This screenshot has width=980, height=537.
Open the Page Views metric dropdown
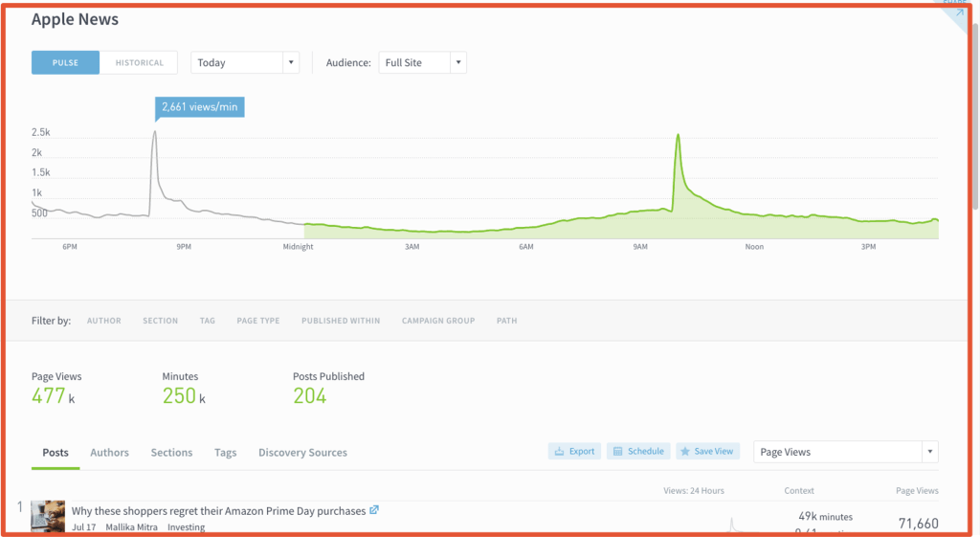[846, 452]
